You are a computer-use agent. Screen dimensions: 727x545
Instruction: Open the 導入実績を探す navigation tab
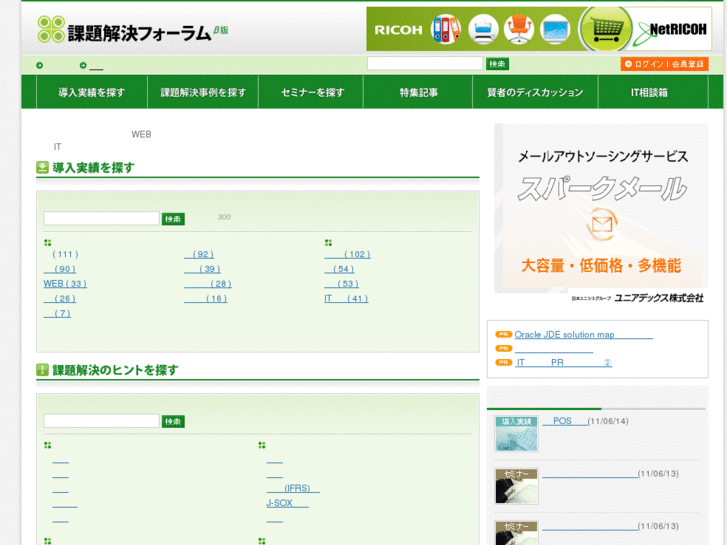[92, 93]
